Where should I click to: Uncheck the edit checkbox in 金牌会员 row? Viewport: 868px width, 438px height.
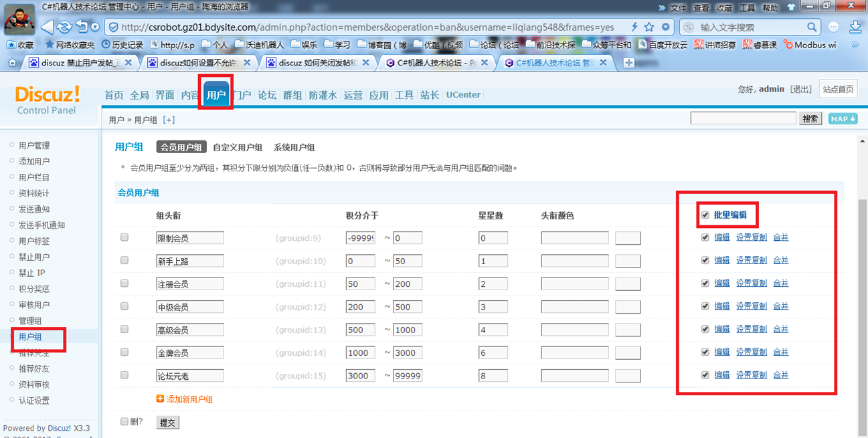(705, 352)
